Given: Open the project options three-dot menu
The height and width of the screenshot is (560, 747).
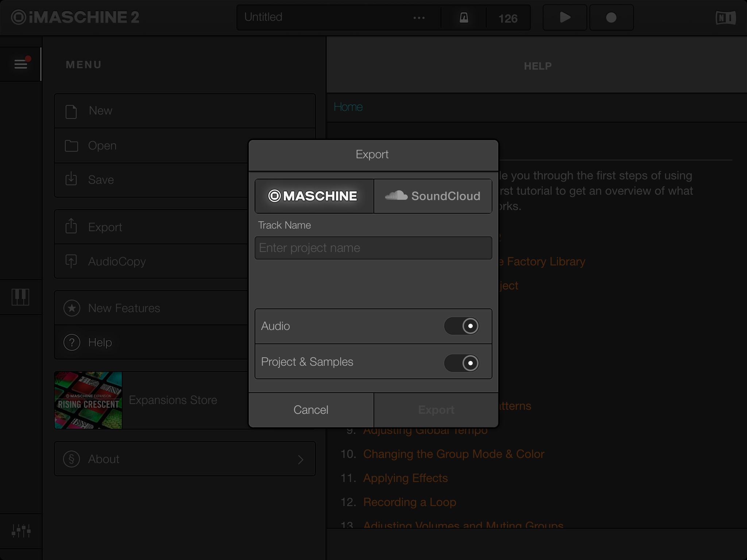Looking at the screenshot, I should coord(419,18).
